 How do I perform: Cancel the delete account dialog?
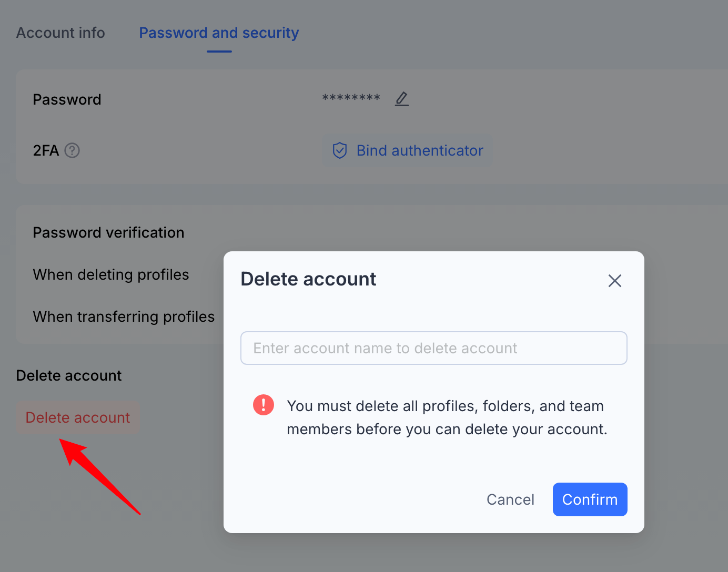(510, 499)
